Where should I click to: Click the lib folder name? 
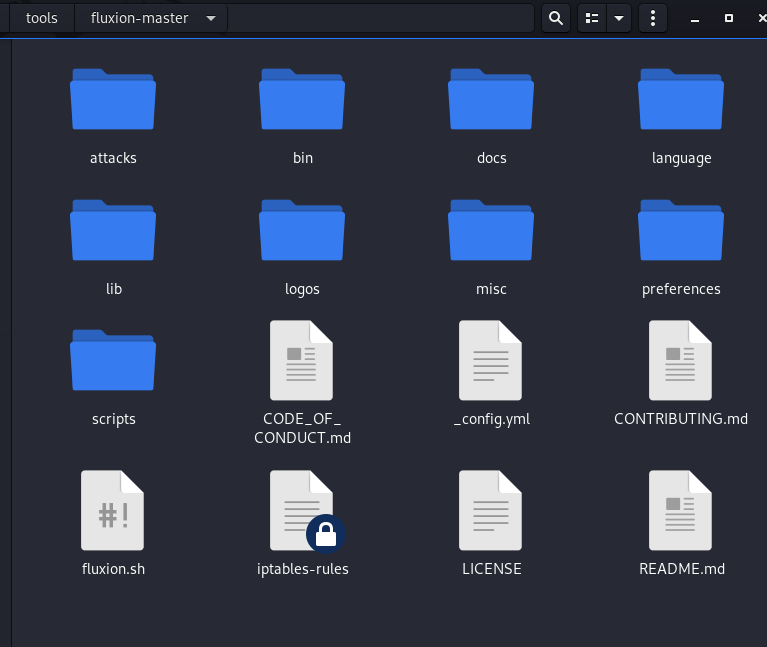click(x=114, y=289)
